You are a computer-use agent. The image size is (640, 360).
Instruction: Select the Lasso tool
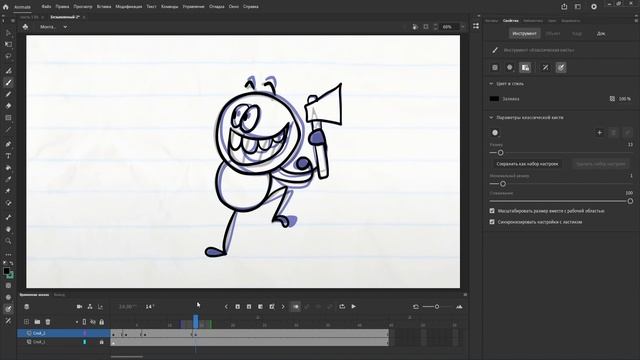[x=8, y=56]
